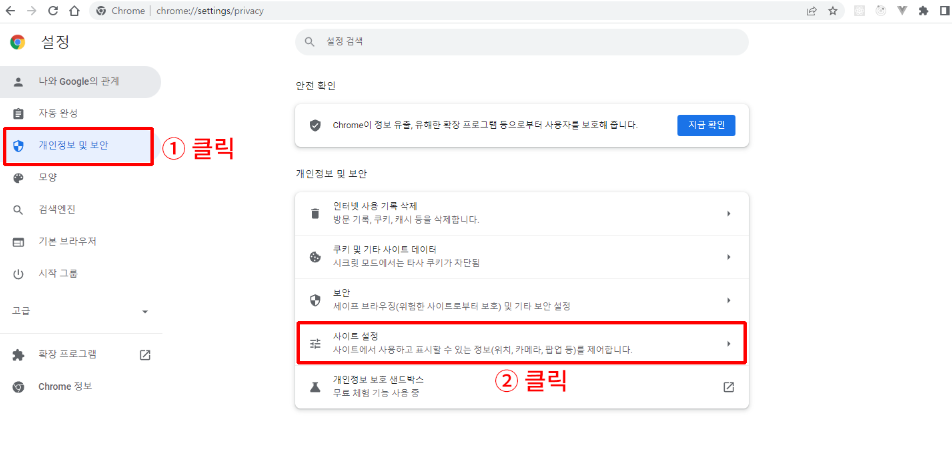This screenshot has width=952, height=466.
Task: Click the square gray extension icon
Action: coord(859,11)
